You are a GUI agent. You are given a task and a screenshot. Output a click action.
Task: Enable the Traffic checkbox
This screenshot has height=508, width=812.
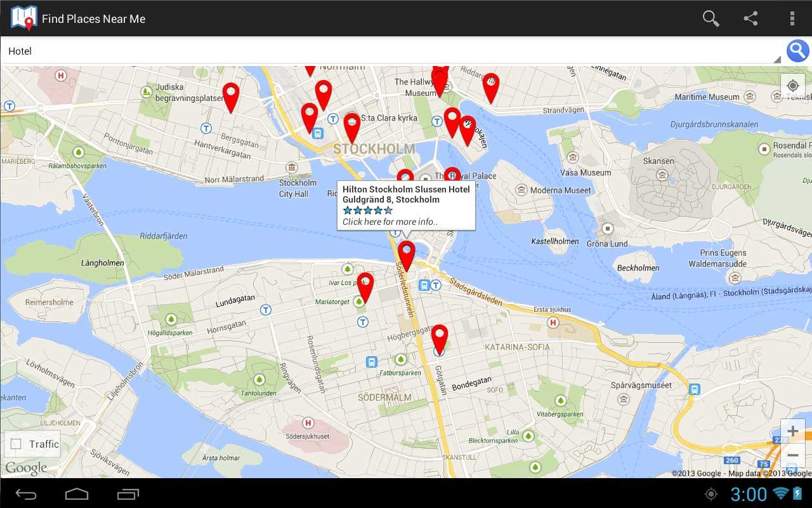click(16, 444)
